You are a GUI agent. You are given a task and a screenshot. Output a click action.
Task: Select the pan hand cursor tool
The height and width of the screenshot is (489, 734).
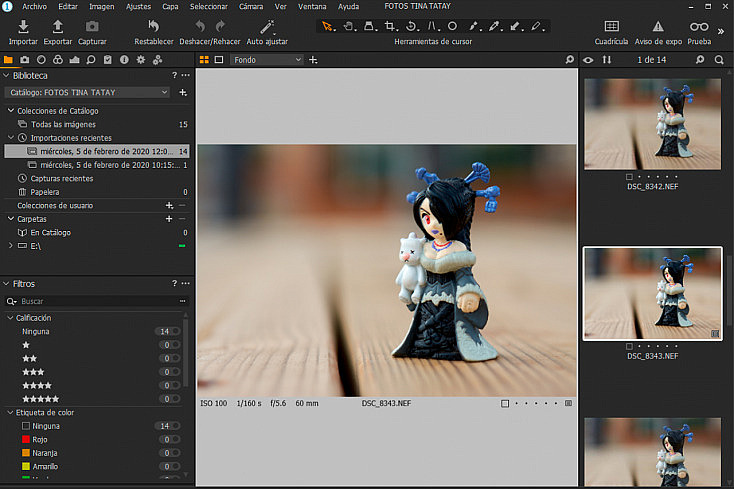click(349, 26)
